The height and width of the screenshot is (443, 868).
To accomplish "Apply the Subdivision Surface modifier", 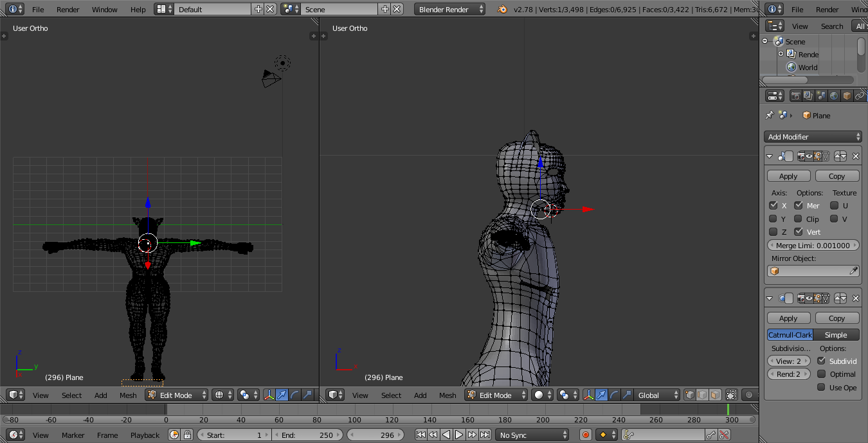I will [788, 318].
